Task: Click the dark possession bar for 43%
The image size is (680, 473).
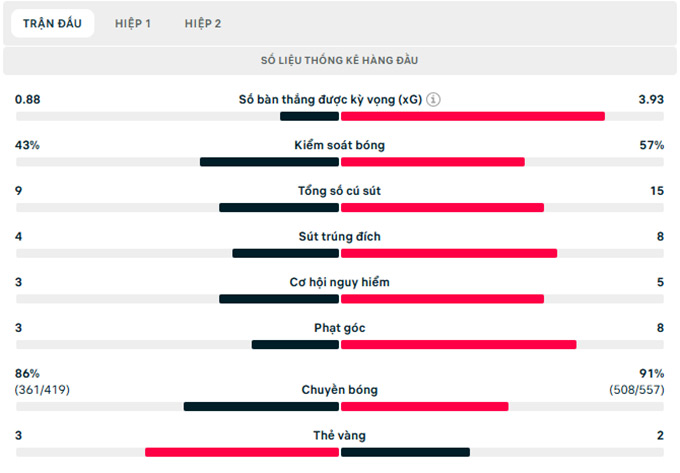Action: (x=269, y=162)
